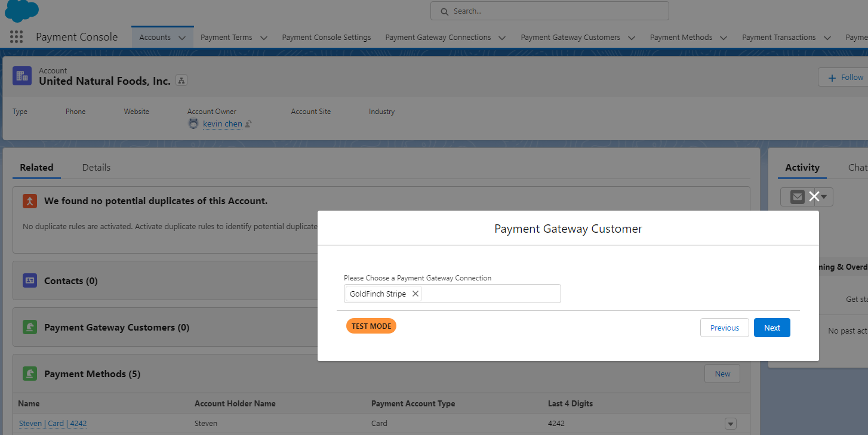Follow the United Natural Foods account

(x=843, y=78)
